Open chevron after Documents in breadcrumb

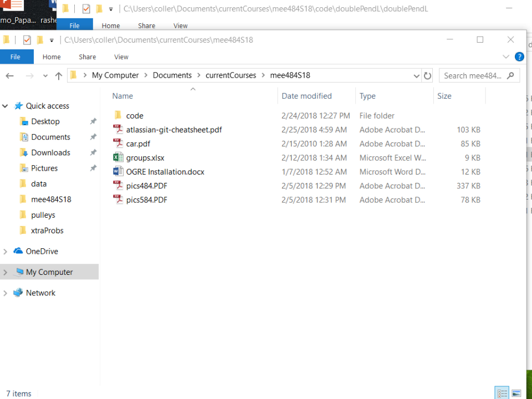(x=199, y=75)
